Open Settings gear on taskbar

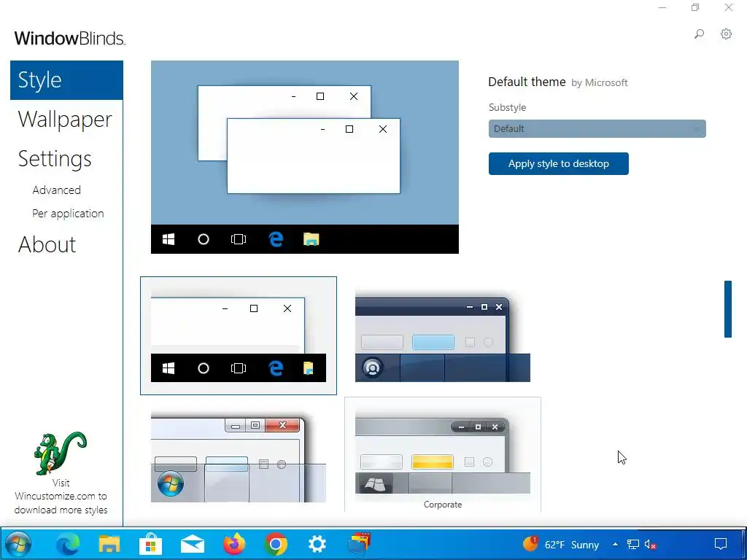[317, 544]
